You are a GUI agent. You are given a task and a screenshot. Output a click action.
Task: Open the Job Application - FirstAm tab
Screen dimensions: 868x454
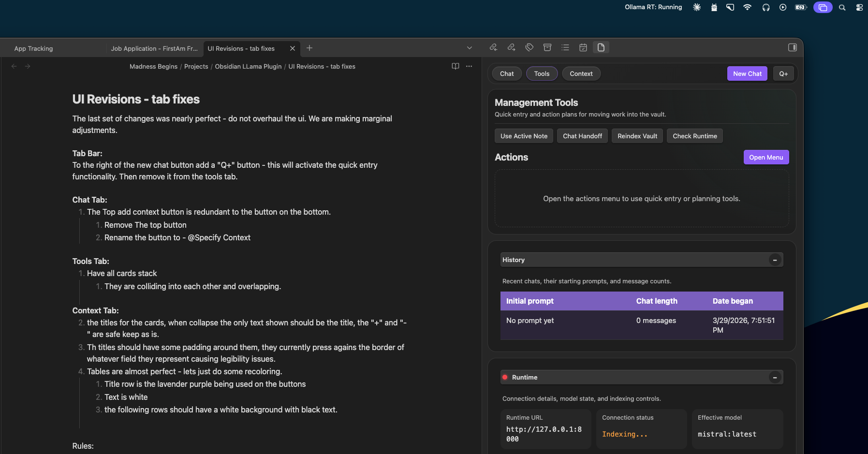point(154,48)
